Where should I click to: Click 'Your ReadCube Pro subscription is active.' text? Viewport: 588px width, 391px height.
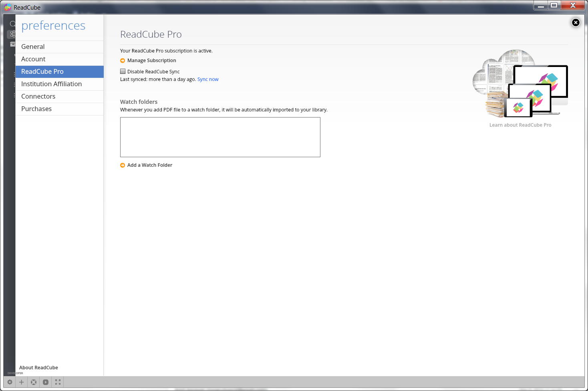[166, 51]
